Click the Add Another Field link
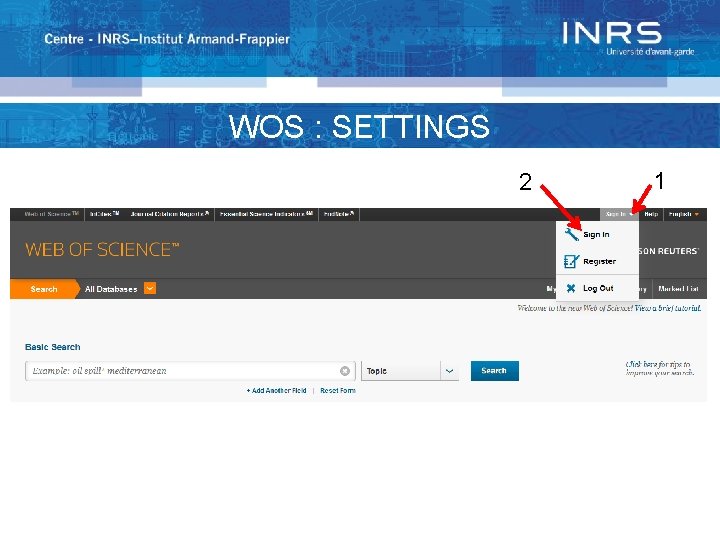The height and width of the screenshot is (540, 720). (x=276, y=390)
